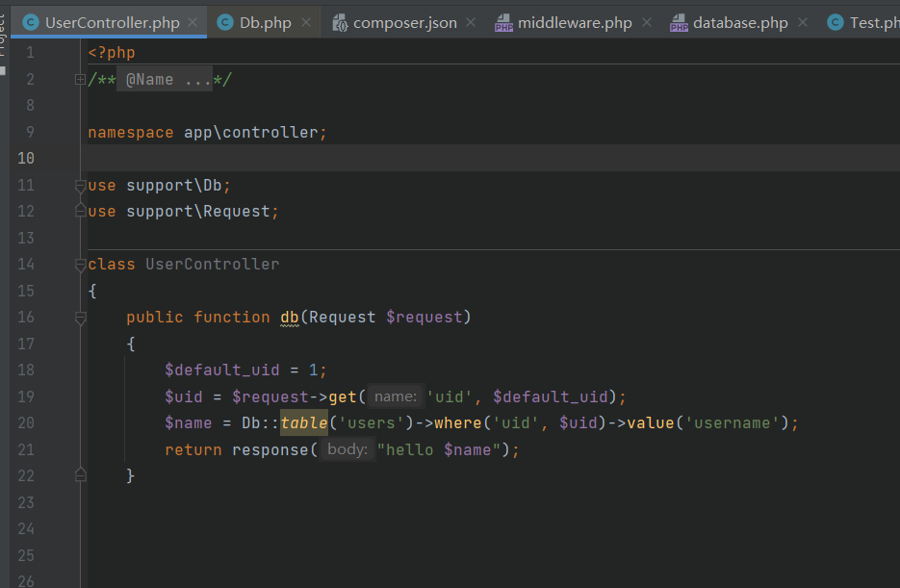The width and height of the screenshot is (900, 588).
Task: Click 'support\Request' in the use statement
Action: [x=198, y=212]
